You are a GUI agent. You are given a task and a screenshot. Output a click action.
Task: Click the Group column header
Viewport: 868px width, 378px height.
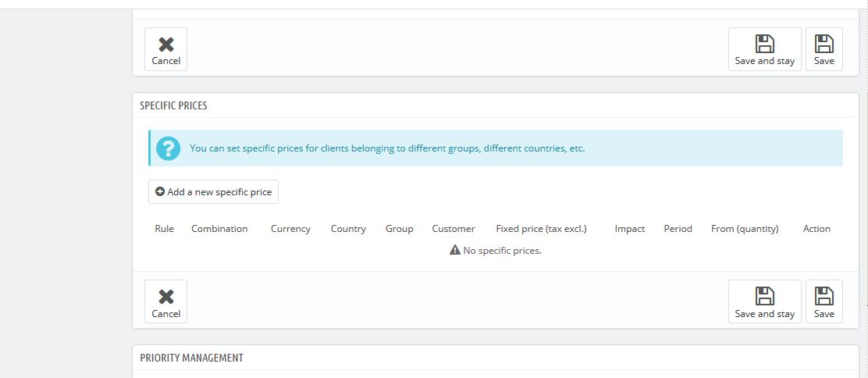pyautogui.click(x=399, y=229)
